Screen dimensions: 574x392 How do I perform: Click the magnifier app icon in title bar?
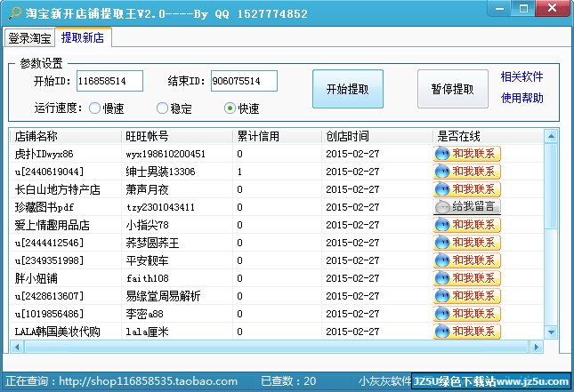(x=14, y=13)
